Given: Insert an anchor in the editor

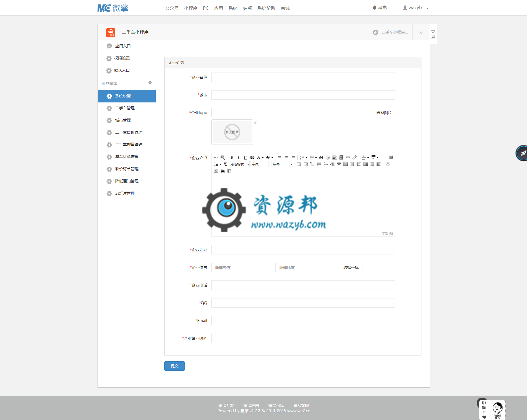Looking at the screenshot, I should (388, 164).
